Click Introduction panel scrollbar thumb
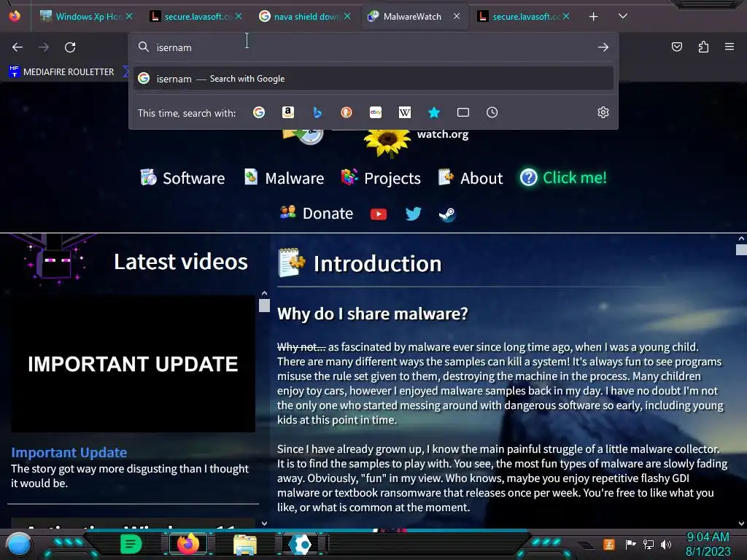Viewport: 747px width, 560px height. pyautogui.click(x=741, y=250)
